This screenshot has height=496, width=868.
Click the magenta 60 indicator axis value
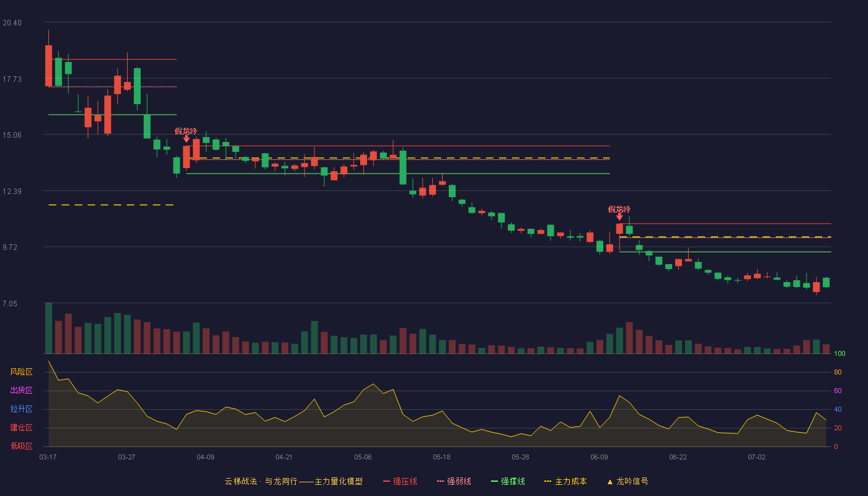838,391
